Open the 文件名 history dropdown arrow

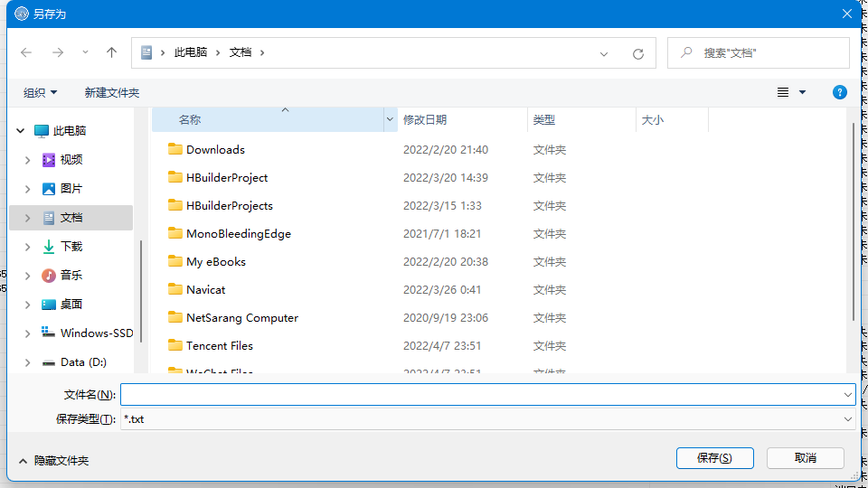[x=847, y=395]
